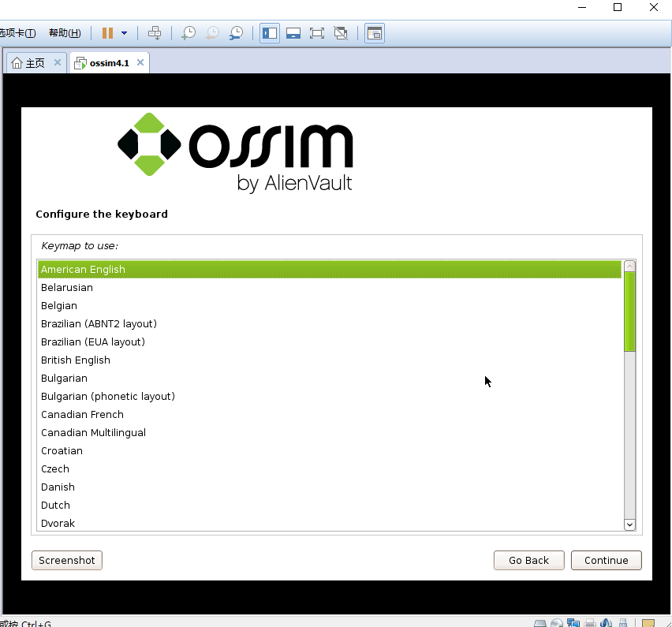672x627 pixels.
Task: Click the revert to snapshot icon
Action: click(212, 33)
